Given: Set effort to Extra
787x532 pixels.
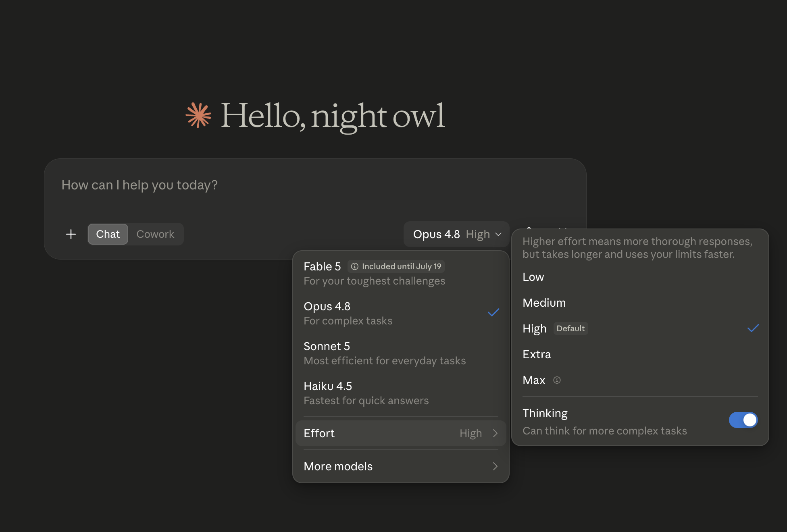Looking at the screenshot, I should click(640, 354).
